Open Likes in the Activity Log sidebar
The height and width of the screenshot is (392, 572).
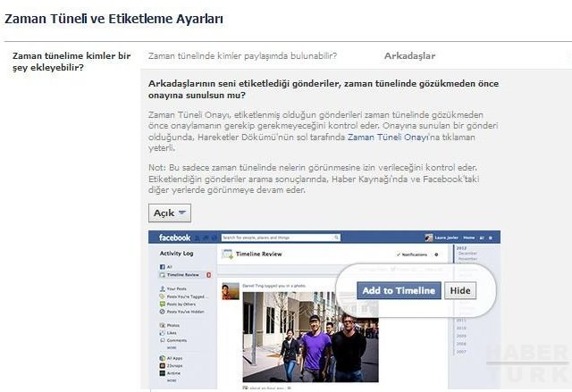(x=172, y=333)
